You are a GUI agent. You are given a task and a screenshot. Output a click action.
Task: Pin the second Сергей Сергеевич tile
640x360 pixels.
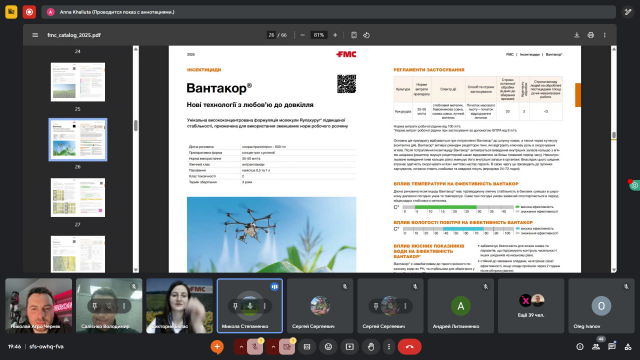376,306
